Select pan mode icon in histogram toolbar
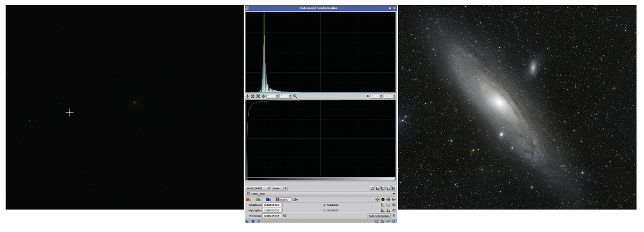This screenshot has height=232, width=644. tap(264, 96)
